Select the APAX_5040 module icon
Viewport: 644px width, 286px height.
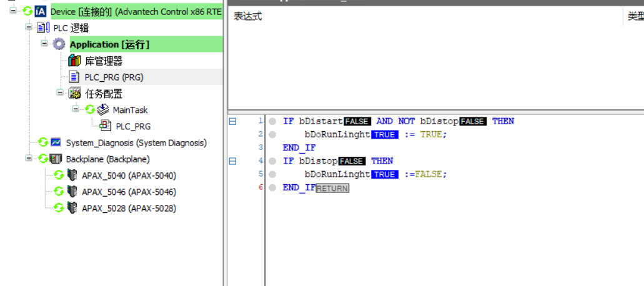coord(72,175)
